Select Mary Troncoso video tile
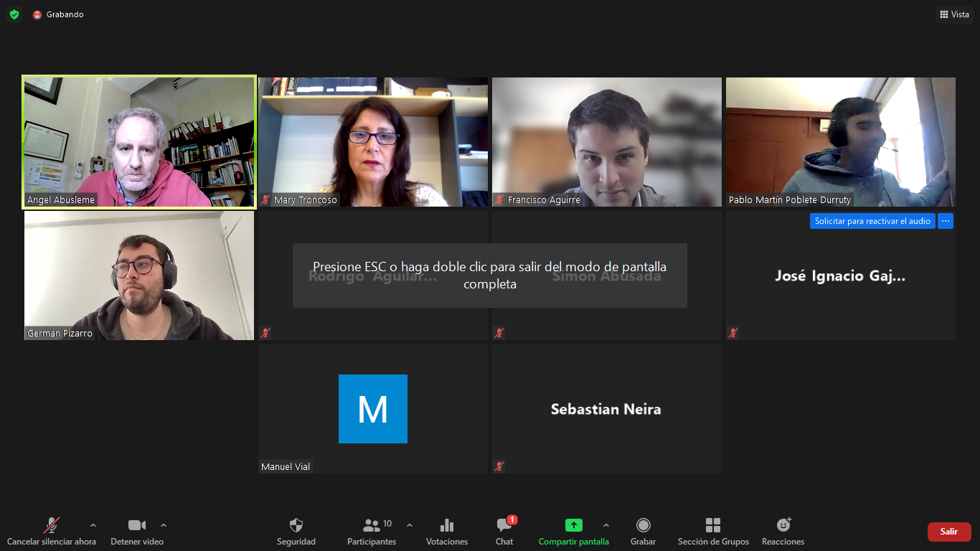980x551 pixels. [x=373, y=142]
